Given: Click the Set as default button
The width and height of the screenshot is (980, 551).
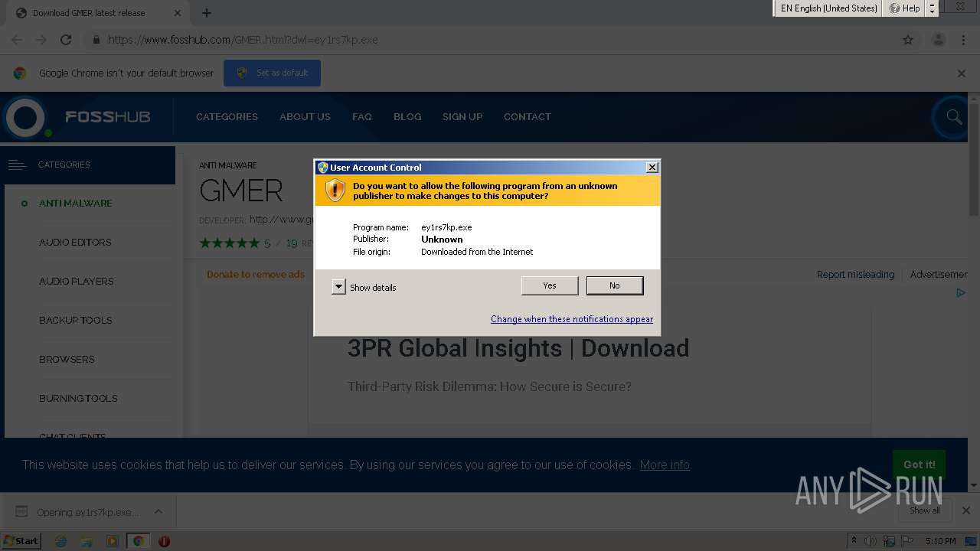Looking at the screenshot, I should [x=272, y=73].
